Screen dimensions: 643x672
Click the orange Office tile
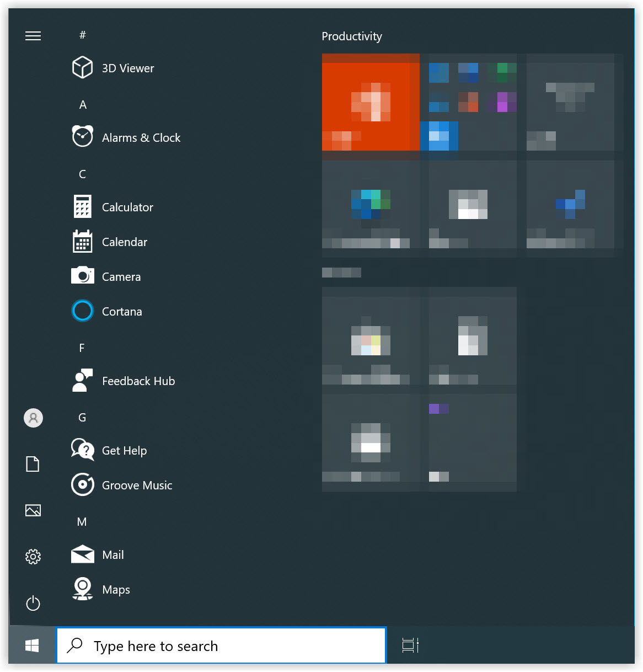371,103
